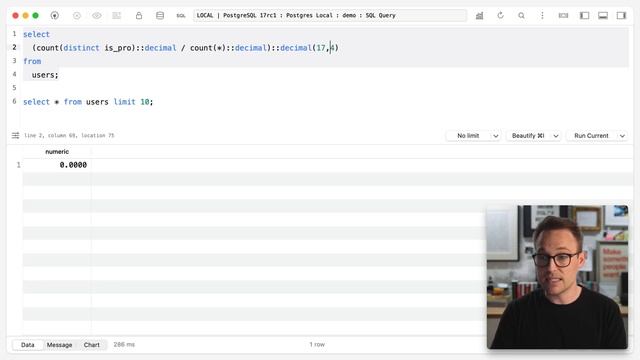Select the 0.0000 result cell
Screen dimensions: 640x360
[x=57, y=165]
